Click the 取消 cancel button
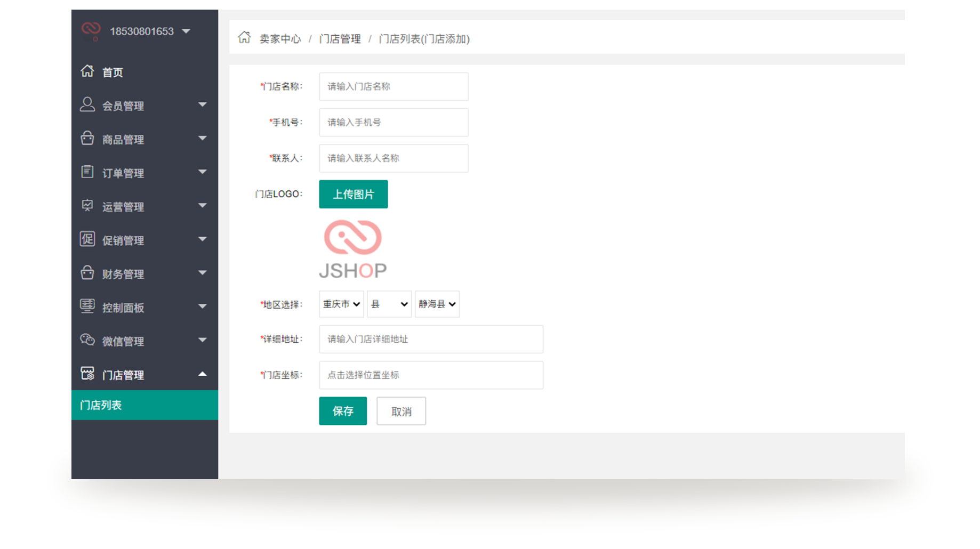The width and height of the screenshot is (980, 549). tap(401, 411)
